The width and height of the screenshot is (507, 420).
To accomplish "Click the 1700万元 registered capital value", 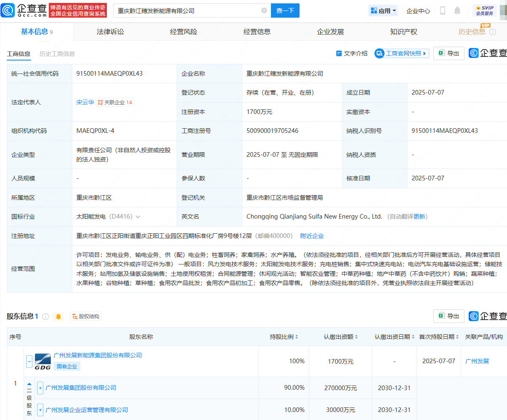I will [260, 112].
